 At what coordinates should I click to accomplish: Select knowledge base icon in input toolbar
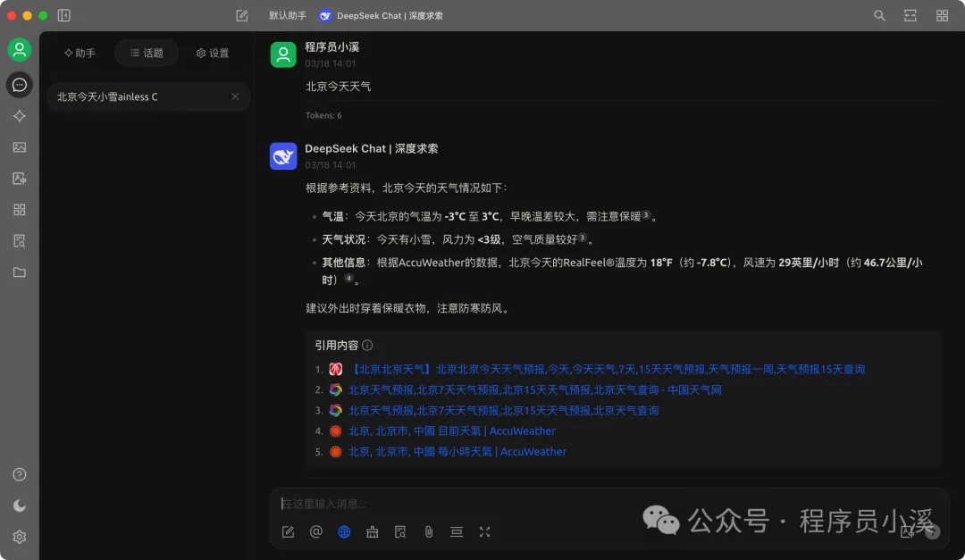400,531
